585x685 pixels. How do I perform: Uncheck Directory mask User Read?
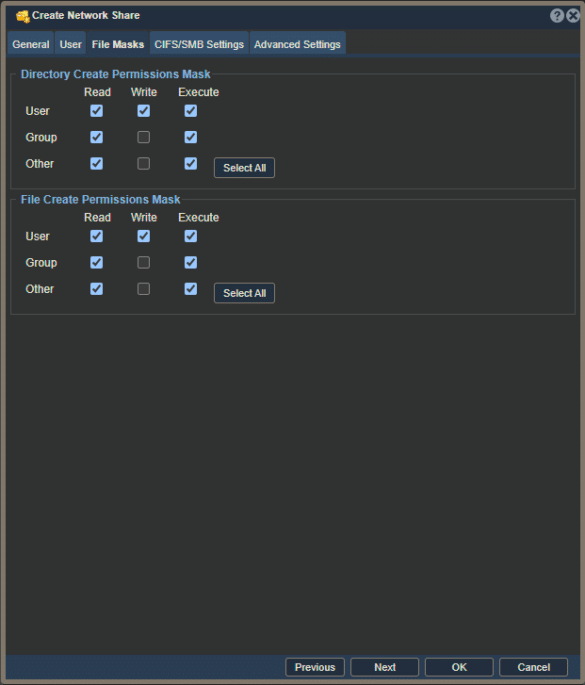[97, 111]
